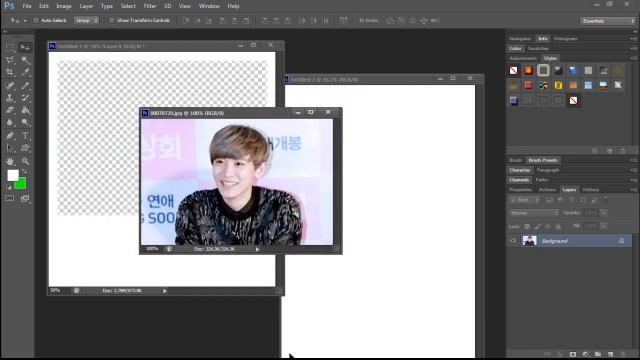This screenshot has width=640, height=360.
Task: Select the Zoom tool
Action: point(25,162)
